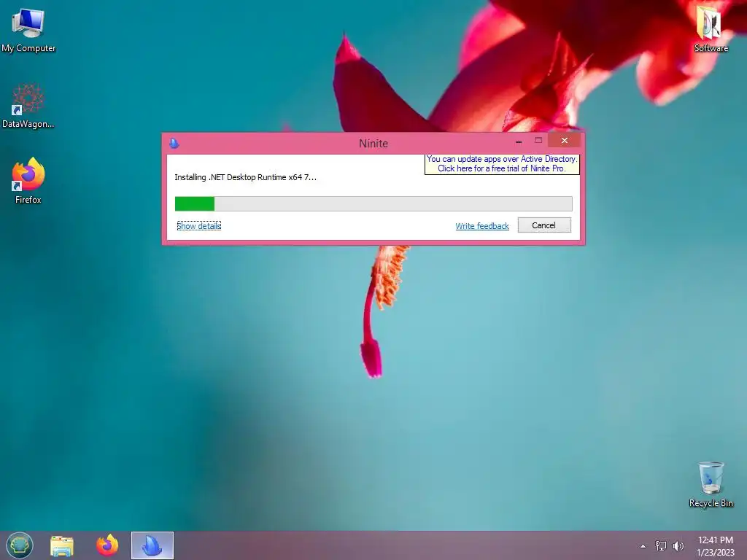Select the Recycle Bin icon
The image size is (747, 560).
coord(711,484)
